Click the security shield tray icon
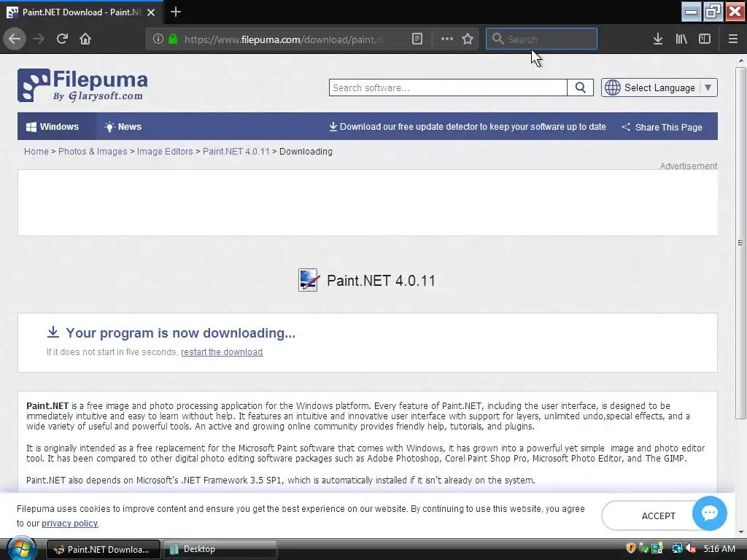The height and width of the screenshot is (560, 747). tap(631, 548)
